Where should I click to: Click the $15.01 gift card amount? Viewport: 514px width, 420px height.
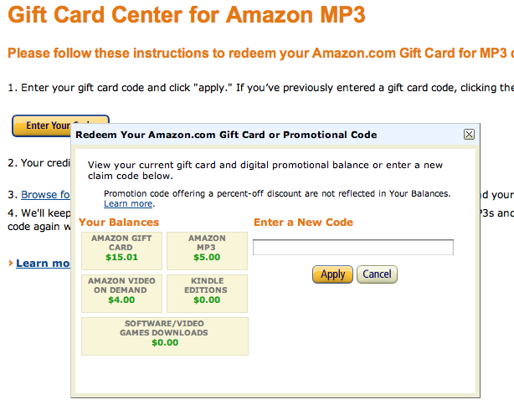(x=121, y=257)
